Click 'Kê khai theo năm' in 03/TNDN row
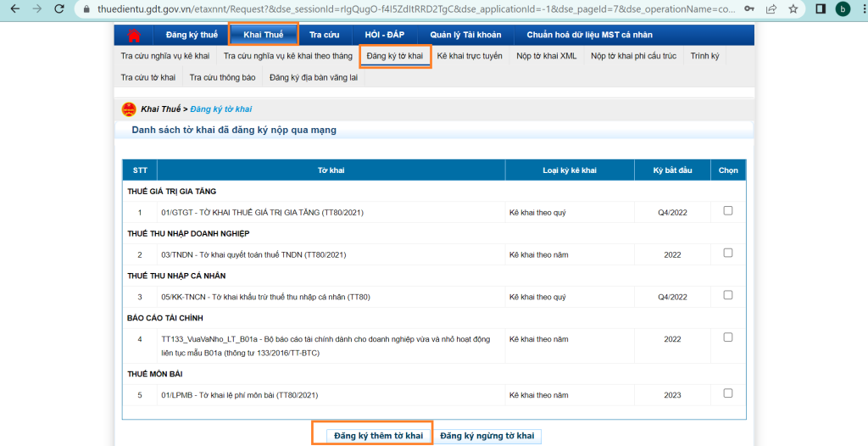868x446 pixels. [x=538, y=255]
